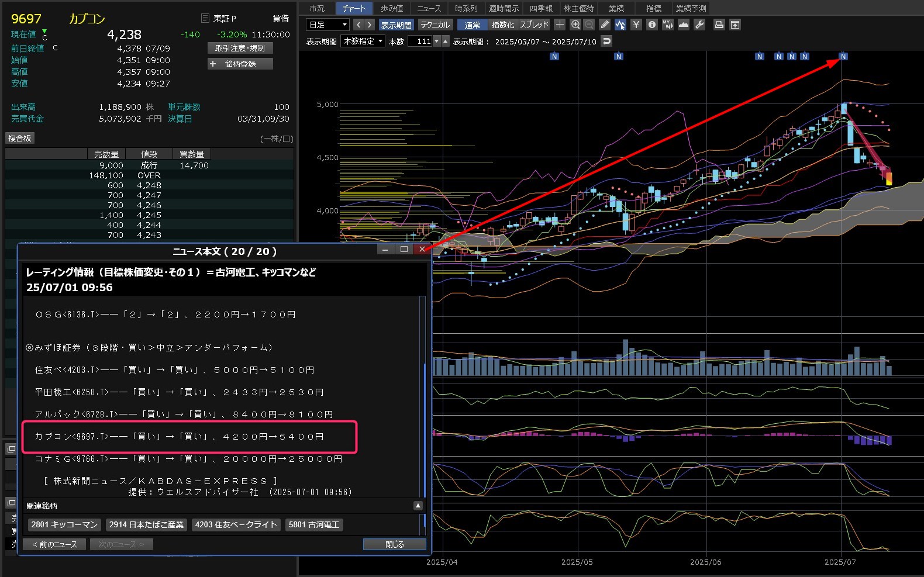Click the 4,248 price row in order board
924x577 pixels.
click(x=149, y=185)
